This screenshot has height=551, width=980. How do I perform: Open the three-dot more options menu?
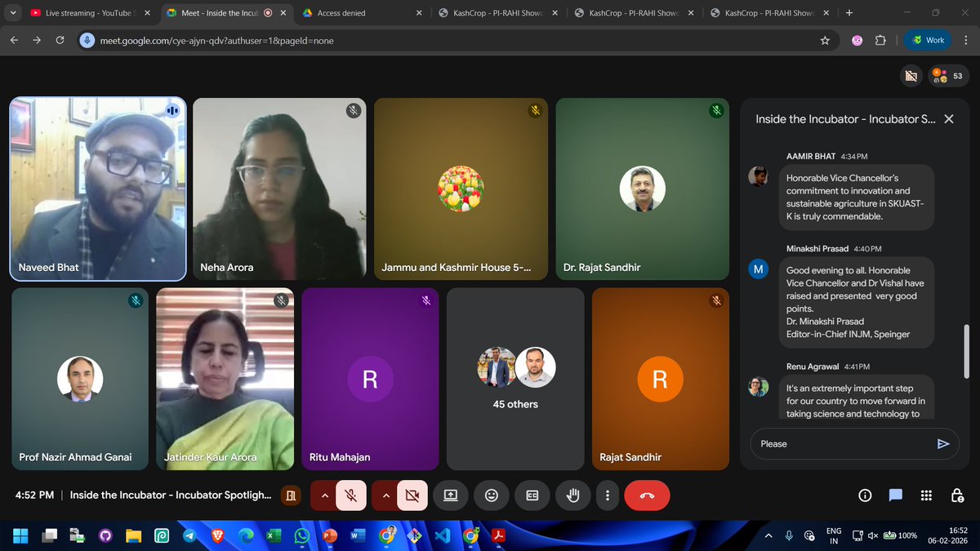point(607,495)
